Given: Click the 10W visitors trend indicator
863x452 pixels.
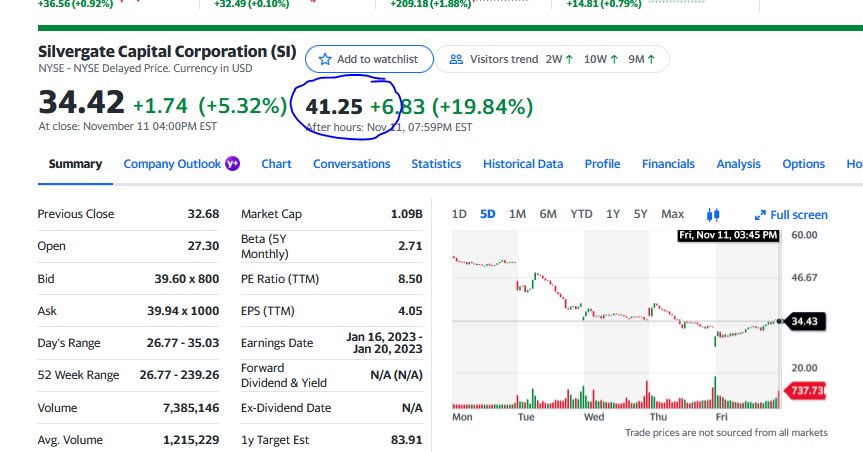Looking at the screenshot, I should click(x=600, y=59).
